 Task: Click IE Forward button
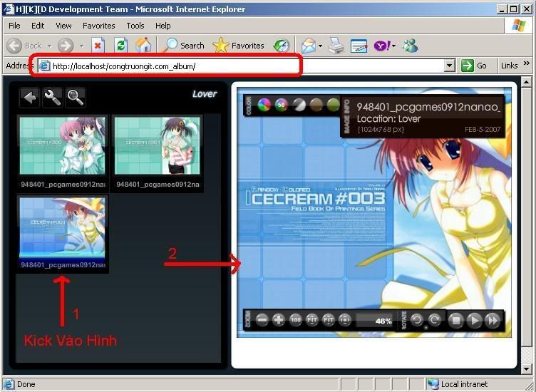pyautogui.click(x=66, y=46)
